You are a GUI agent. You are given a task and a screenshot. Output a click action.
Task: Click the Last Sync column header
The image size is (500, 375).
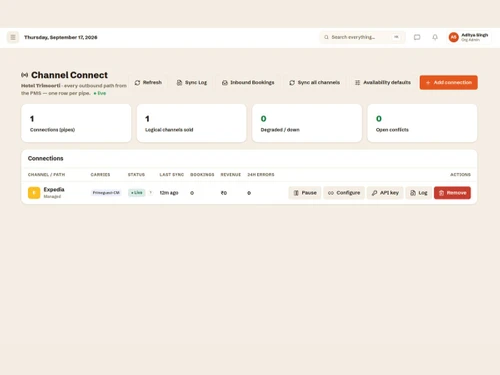click(172, 175)
